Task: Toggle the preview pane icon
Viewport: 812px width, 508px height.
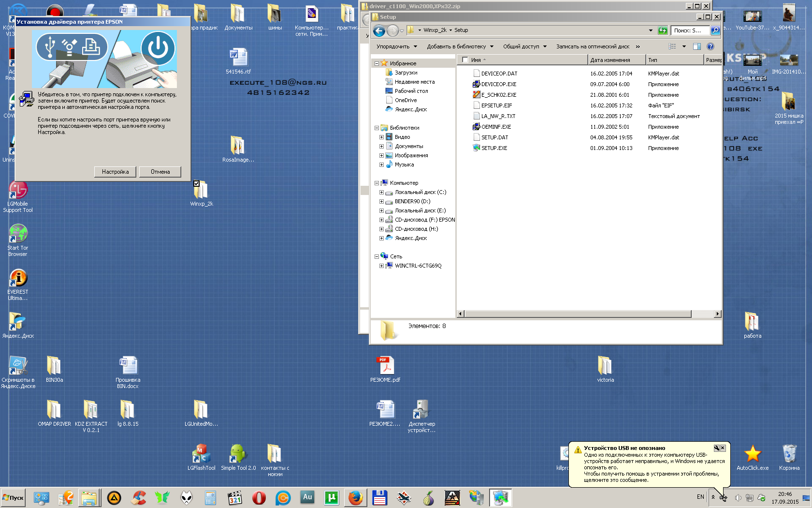Action: click(x=696, y=46)
